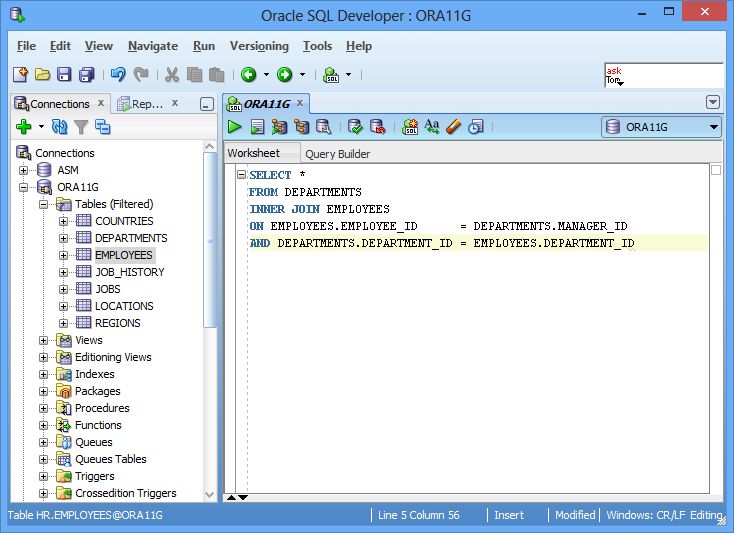Image resolution: width=734 pixels, height=533 pixels.
Task: Click the Commit icon
Action: click(355, 127)
